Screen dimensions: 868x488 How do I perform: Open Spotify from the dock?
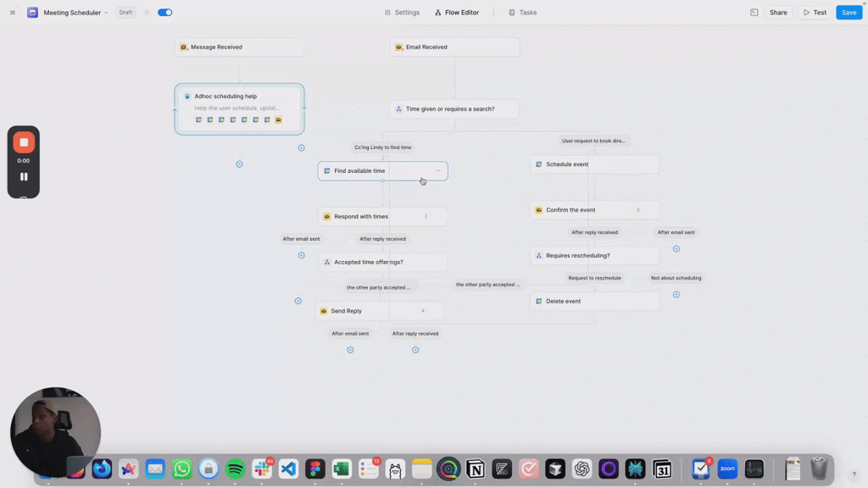tap(236, 469)
